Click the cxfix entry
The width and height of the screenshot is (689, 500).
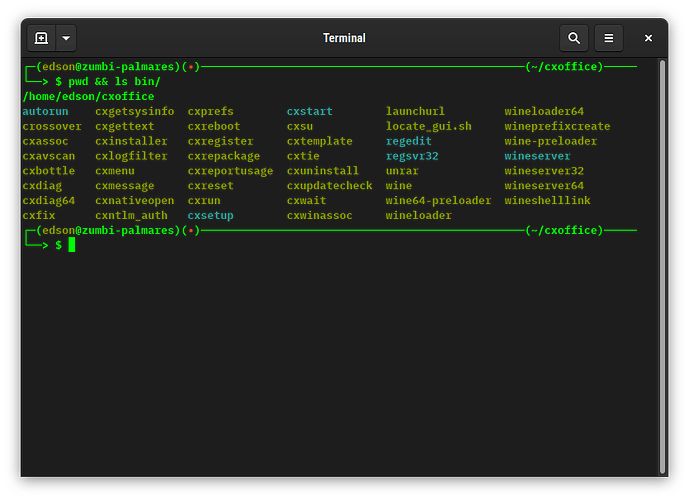tap(39, 215)
